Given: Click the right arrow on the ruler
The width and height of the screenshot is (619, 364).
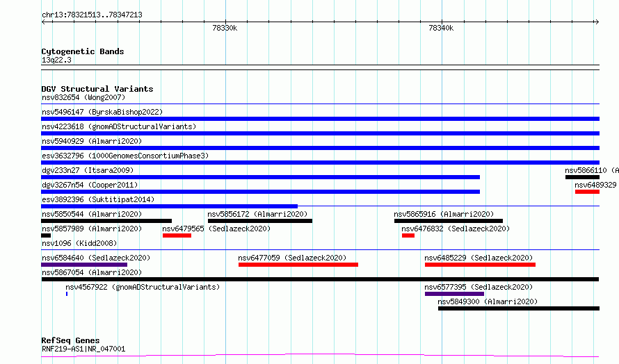Looking at the screenshot, I should 597,22.
